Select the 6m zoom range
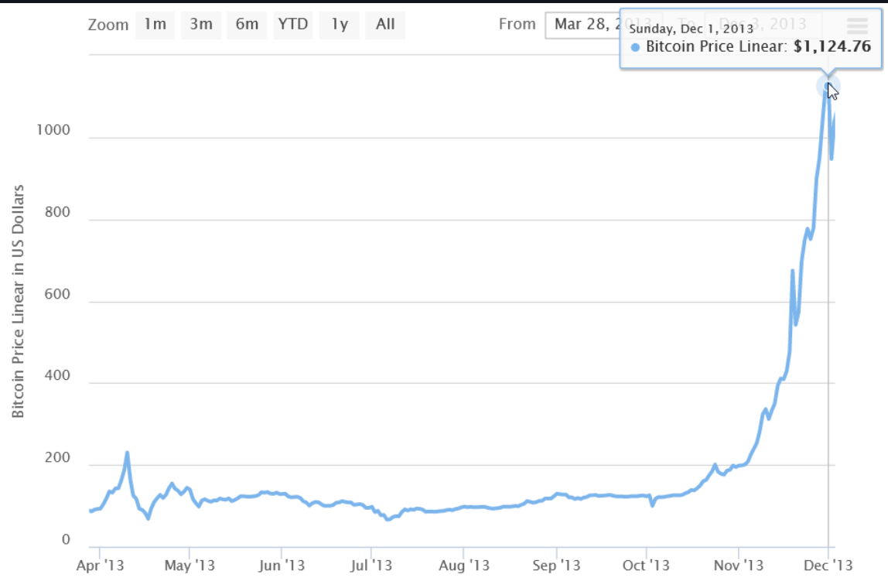The height and width of the screenshot is (588, 888). (x=246, y=25)
